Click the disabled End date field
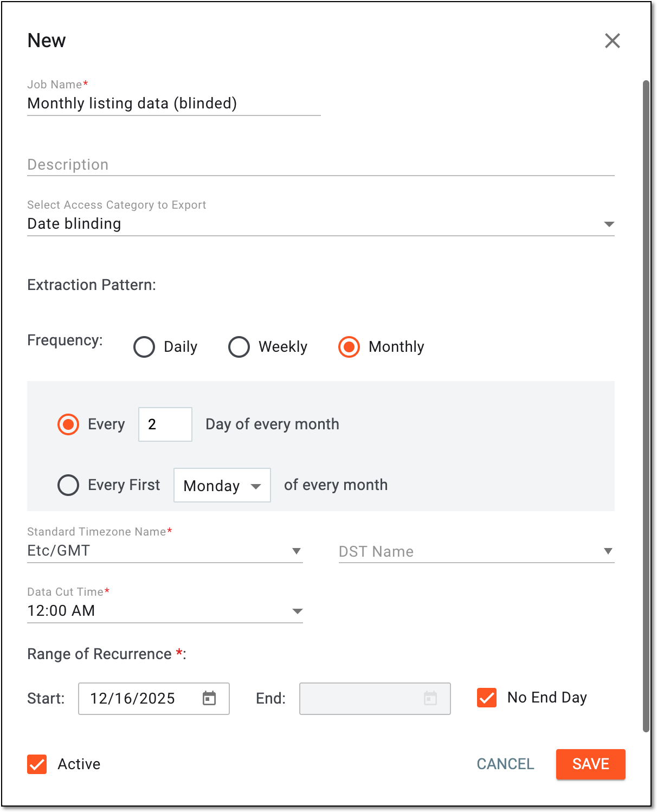The image size is (657, 812). pos(375,699)
